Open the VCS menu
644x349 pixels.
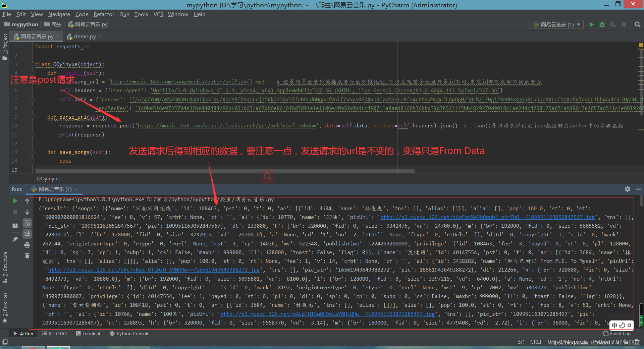click(x=158, y=14)
